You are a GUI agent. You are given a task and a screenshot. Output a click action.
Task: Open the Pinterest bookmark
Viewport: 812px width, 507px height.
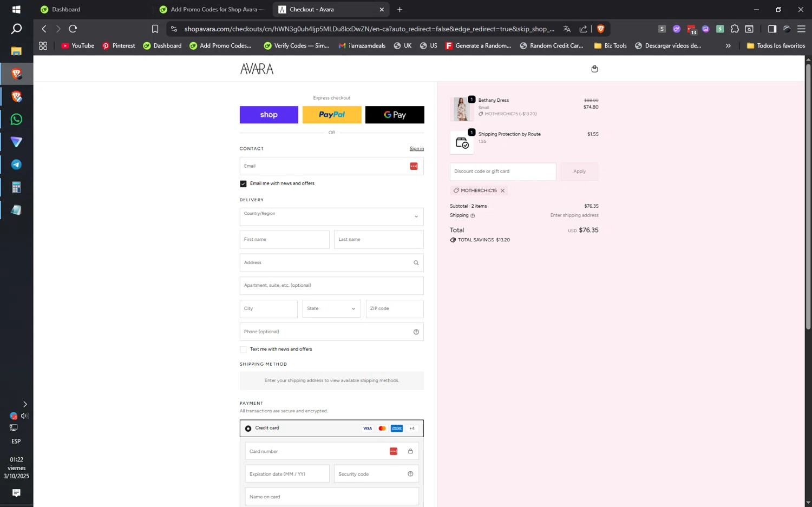click(x=119, y=46)
